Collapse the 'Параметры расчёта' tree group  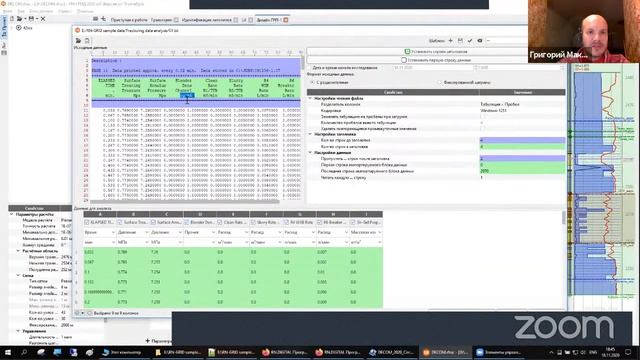pyautogui.click(x=11, y=214)
